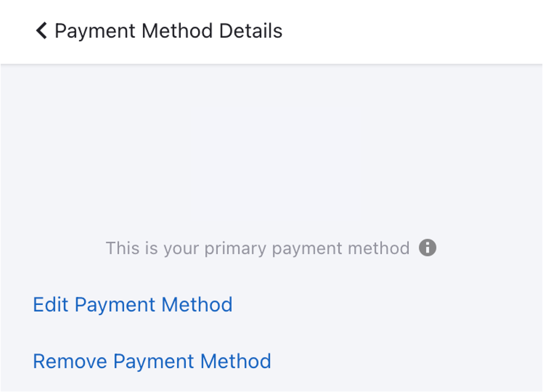Show details about primary payment method

[x=427, y=247]
